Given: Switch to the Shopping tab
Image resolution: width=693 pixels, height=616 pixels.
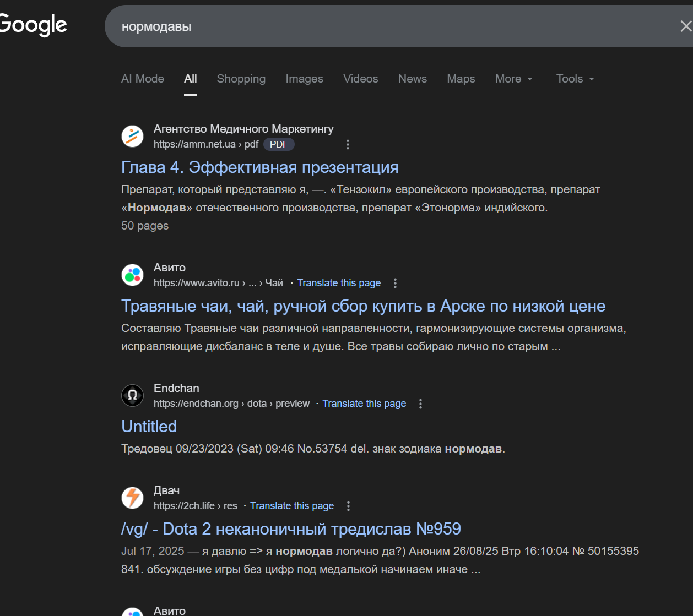Looking at the screenshot, I should click(241, 79).
